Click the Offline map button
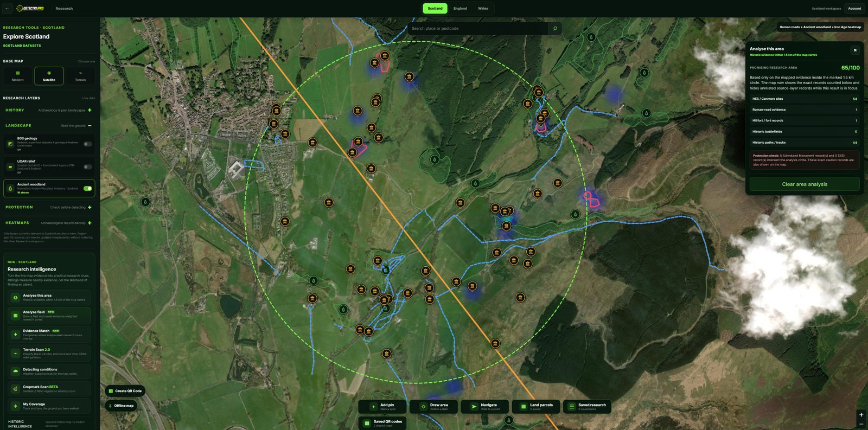The width and height of the screenshot is (868, 430). (x=121, y=406)
